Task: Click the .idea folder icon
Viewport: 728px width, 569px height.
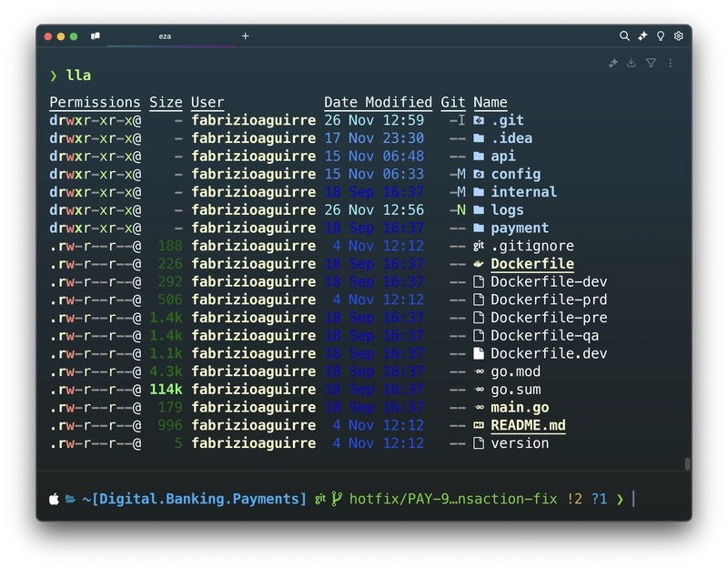Action: coord(479,138)
